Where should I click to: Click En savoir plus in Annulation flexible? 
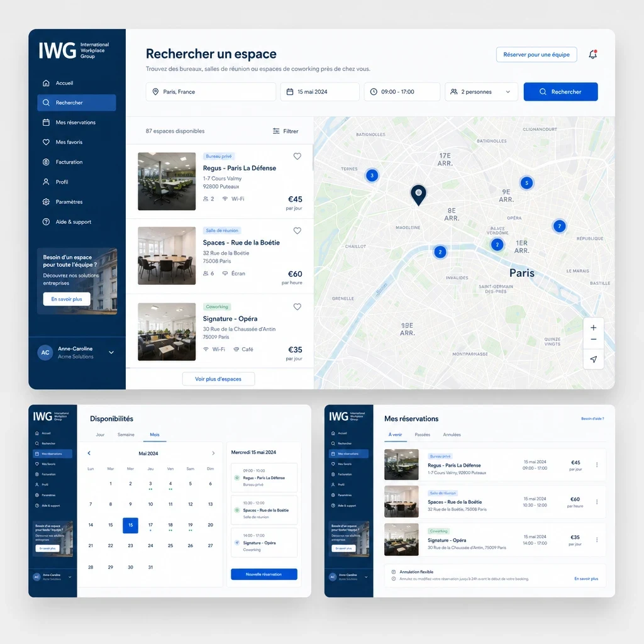[x=586, y=579]
